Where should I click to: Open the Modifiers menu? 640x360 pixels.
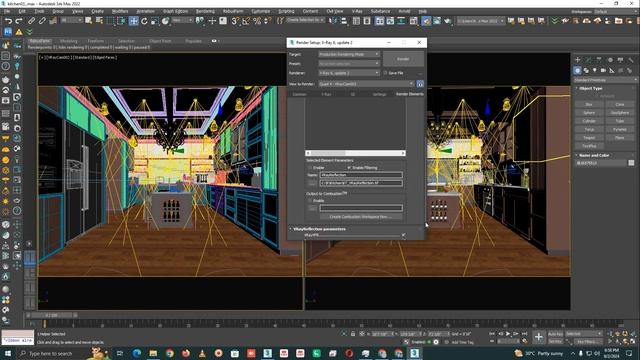click(120, 11)
